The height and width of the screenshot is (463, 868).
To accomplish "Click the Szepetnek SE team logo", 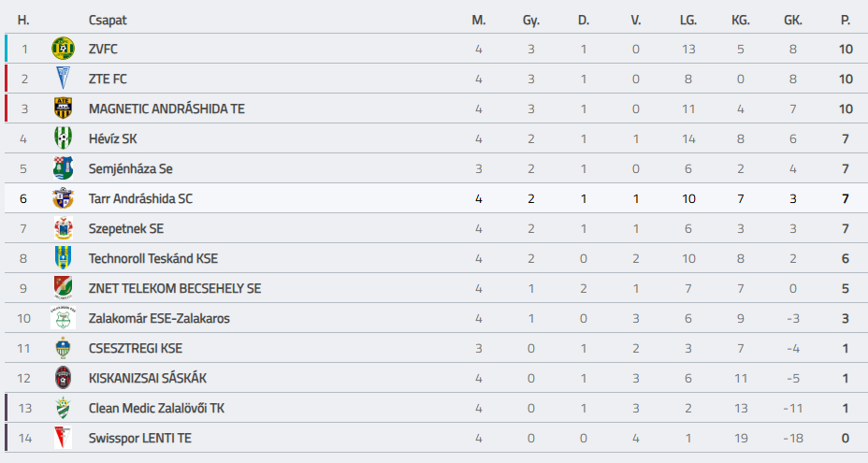I will pos(63,228).
